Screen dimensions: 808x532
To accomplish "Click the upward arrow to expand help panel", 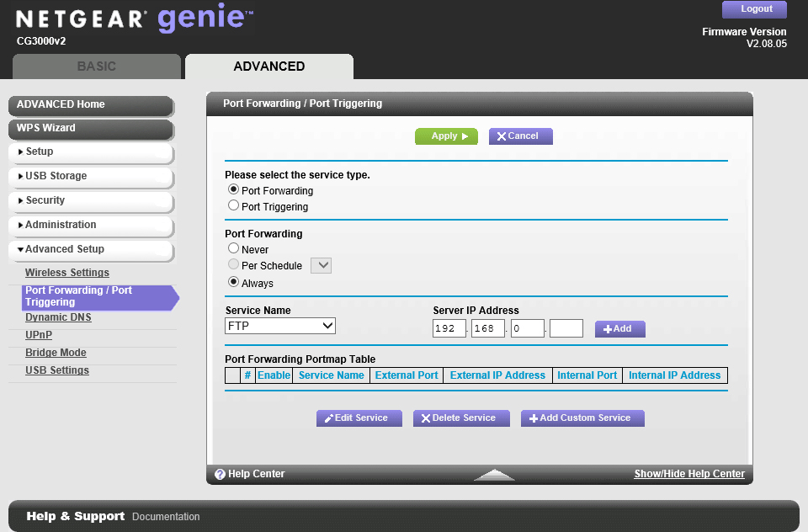I will (x=494, y=475).
